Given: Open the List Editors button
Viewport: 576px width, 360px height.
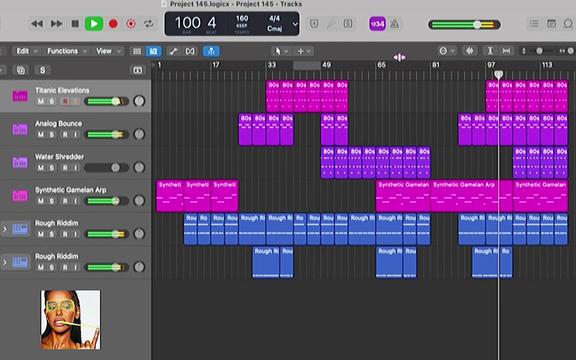Looking at the screenshot, I should [x=534, y=24].
